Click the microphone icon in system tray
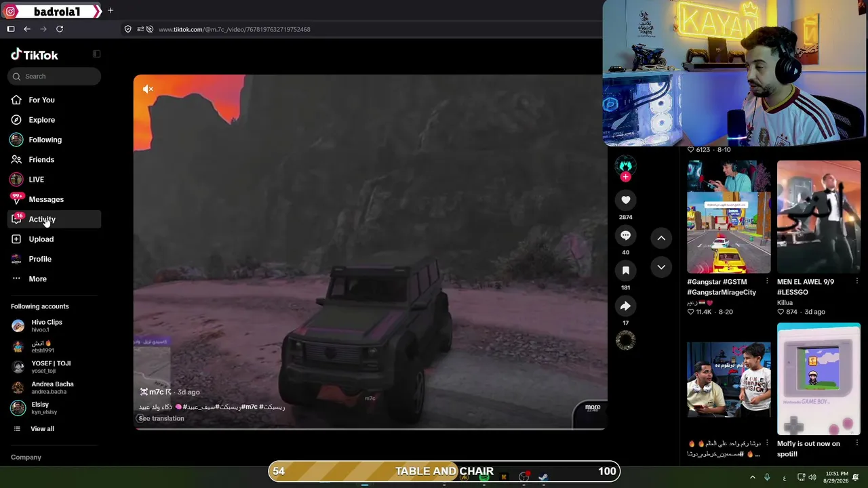 pos(767,477)
